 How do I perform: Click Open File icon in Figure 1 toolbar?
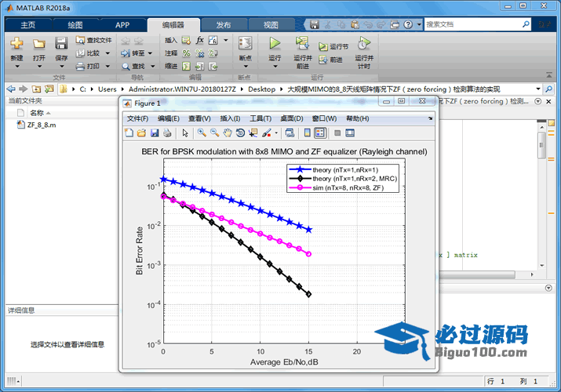coord(142,133)
